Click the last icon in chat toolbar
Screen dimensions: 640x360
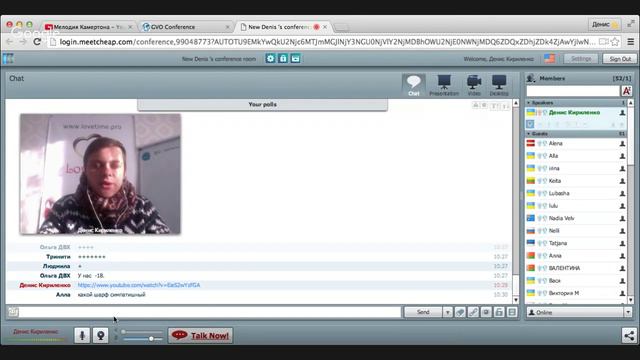(x=512, y=312)
